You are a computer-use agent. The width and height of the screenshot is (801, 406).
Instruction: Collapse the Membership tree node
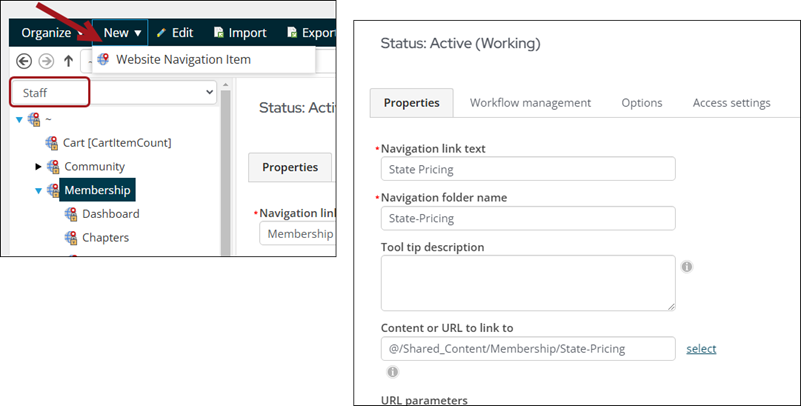click(x=40, y=190)
